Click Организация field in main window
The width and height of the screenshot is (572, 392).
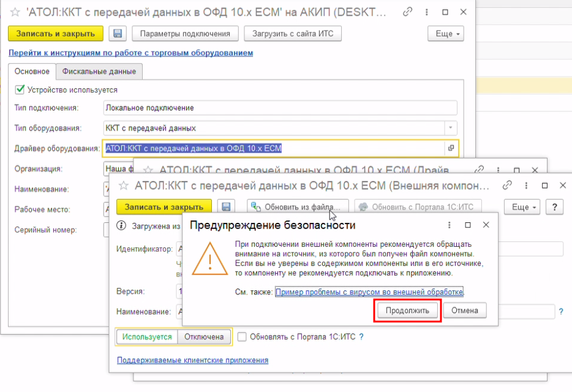point(119,169)
